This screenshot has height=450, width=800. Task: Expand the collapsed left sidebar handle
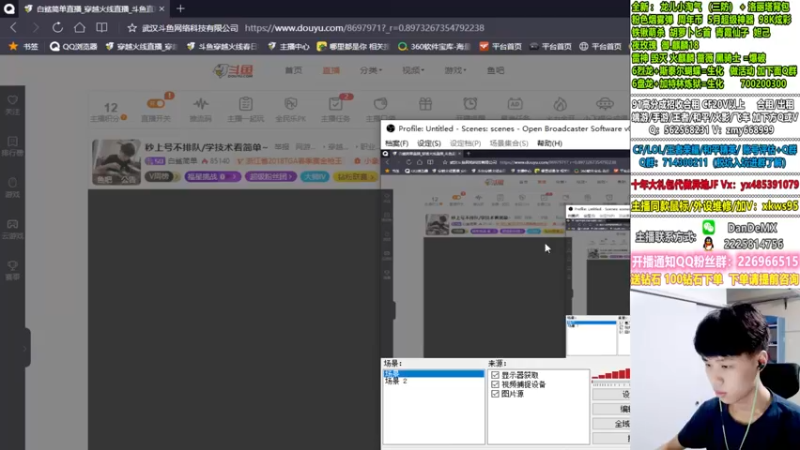point(24,349)
